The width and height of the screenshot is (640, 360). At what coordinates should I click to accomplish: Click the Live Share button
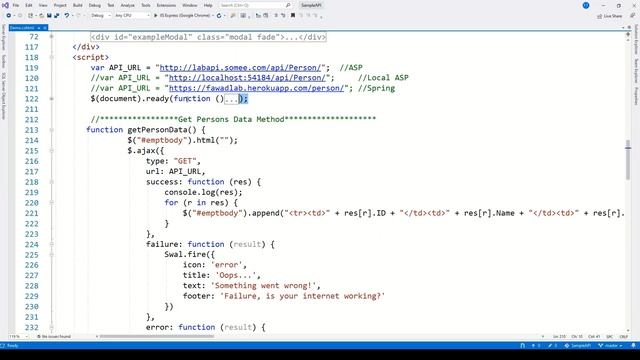click(610, 16)
